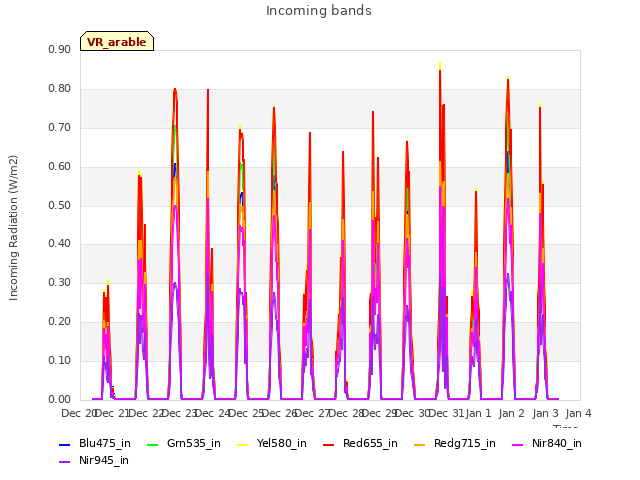Click the Blu475_in blue legend swatch
This screenshot has height=480, width=640.
click(x=64, y=444)
